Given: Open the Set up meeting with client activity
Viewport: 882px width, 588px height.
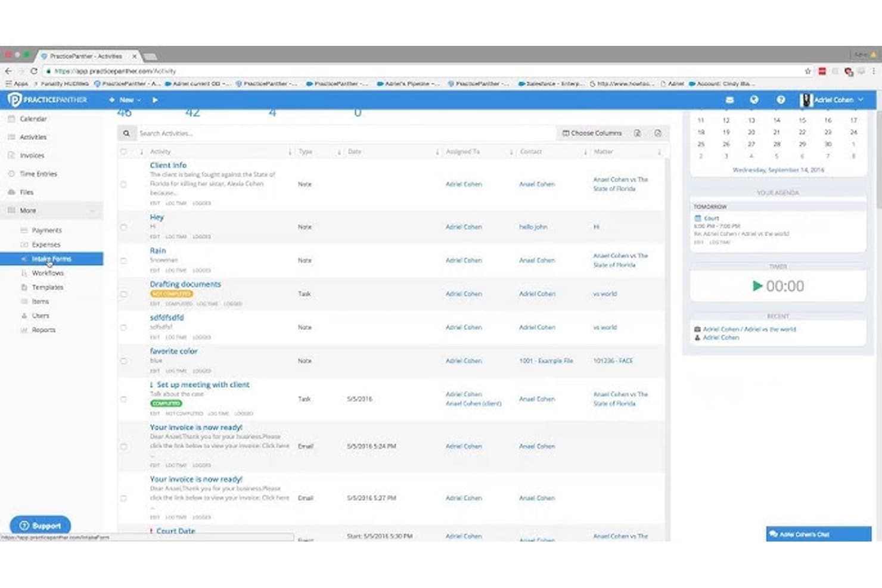Looking at the screenshot, I should click(203, 385).
